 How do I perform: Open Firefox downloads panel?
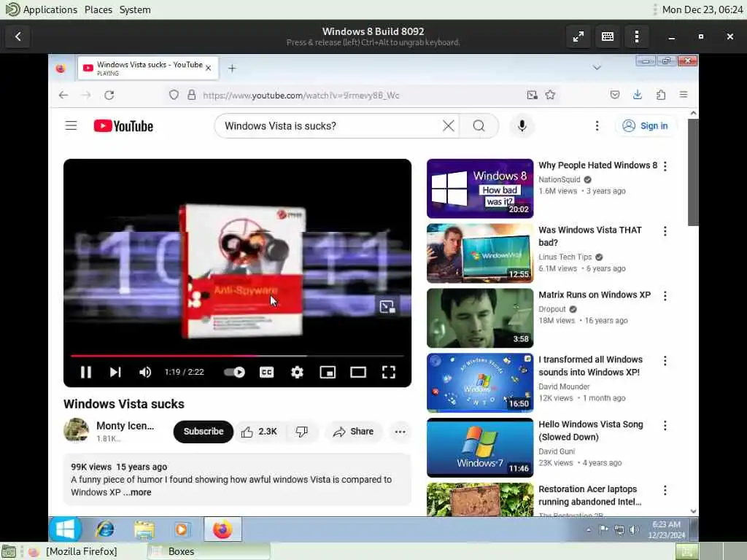(x=638, y=95)
